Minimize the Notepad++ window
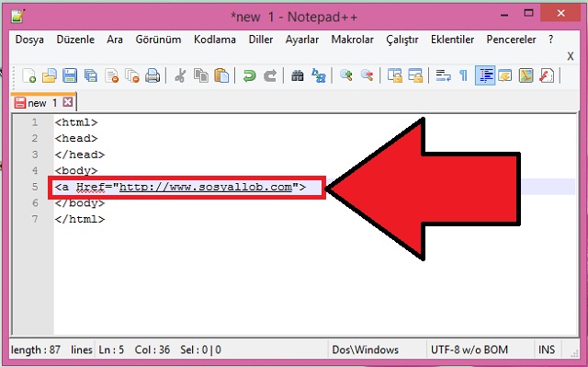The width and height of the screenshot is (588, 367). pyautogui.click(x=504, y=15)
